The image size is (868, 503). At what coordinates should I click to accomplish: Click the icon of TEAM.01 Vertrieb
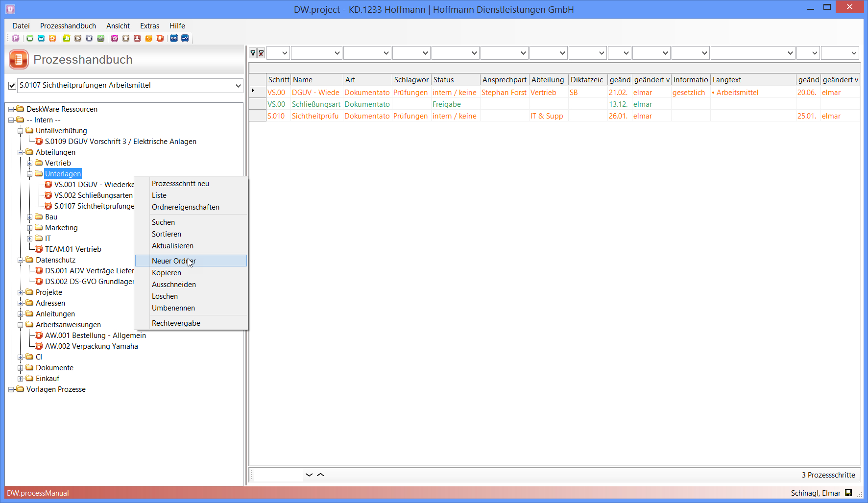(x=39, y=249)
